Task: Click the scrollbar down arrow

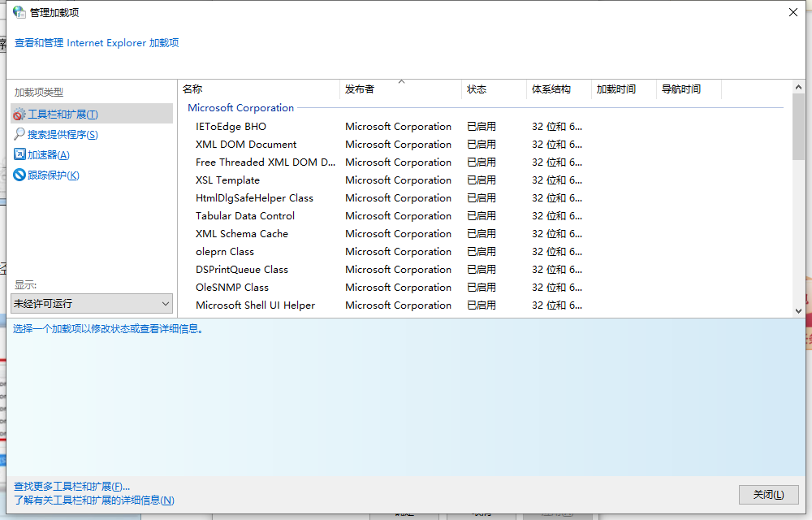Action: tap(799, 311)
